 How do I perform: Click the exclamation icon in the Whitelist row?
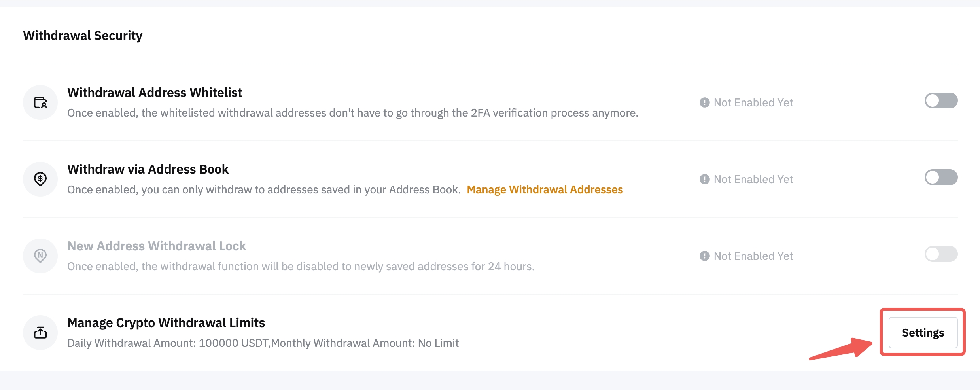click(x=704, y=102)
